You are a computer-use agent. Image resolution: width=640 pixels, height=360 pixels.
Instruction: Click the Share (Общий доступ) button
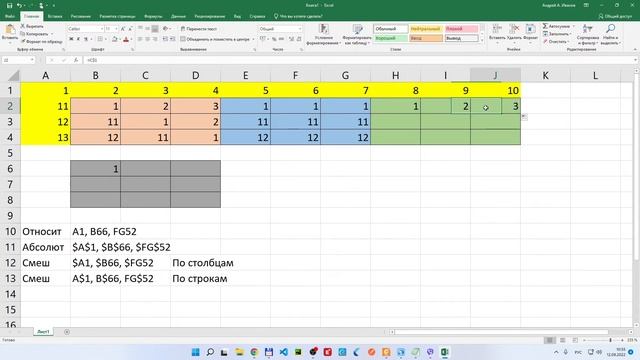coord(615,16)
